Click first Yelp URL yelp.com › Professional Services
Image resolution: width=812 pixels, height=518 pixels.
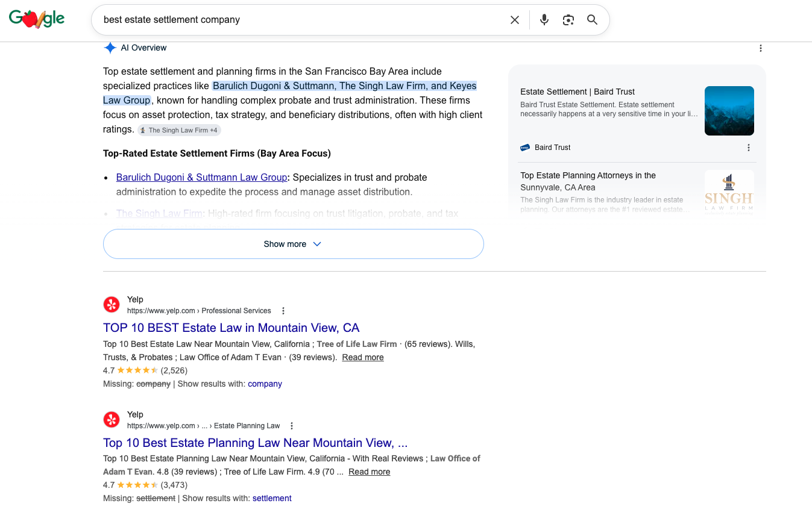(x=199, y=311)
